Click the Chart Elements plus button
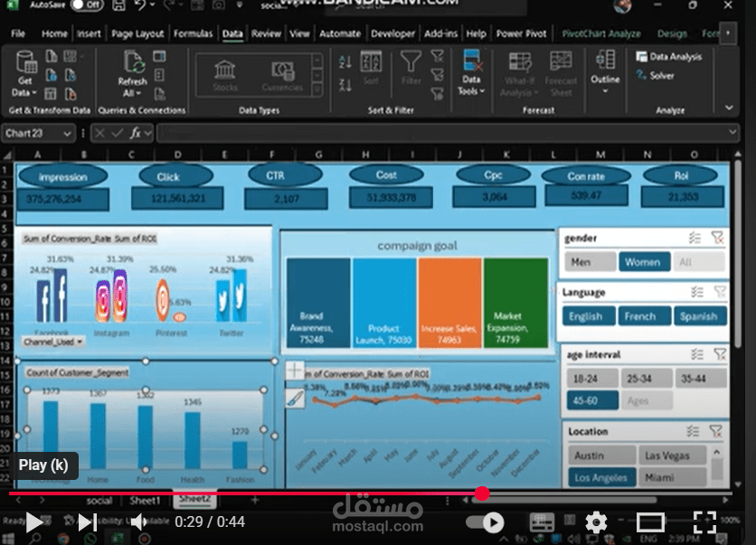The height and width of the screenshot is (545, 756). [295, 371]
